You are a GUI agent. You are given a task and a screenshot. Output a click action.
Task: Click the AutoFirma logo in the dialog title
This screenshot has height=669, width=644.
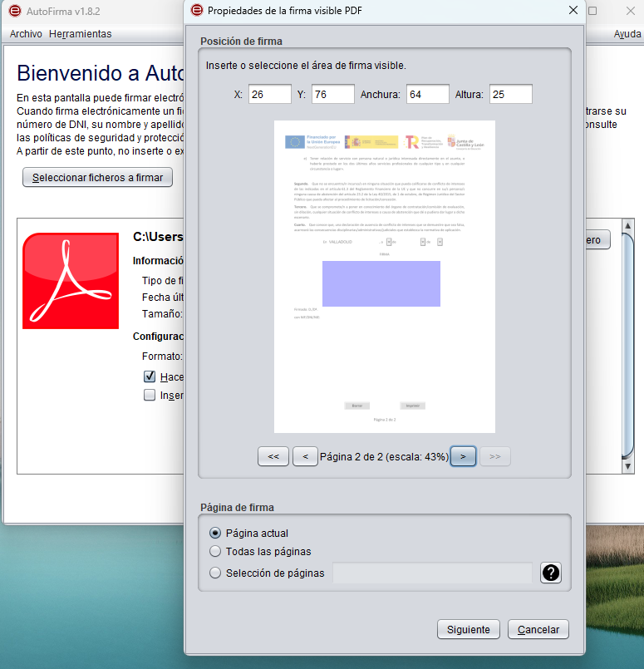click(x=197, y=10)
